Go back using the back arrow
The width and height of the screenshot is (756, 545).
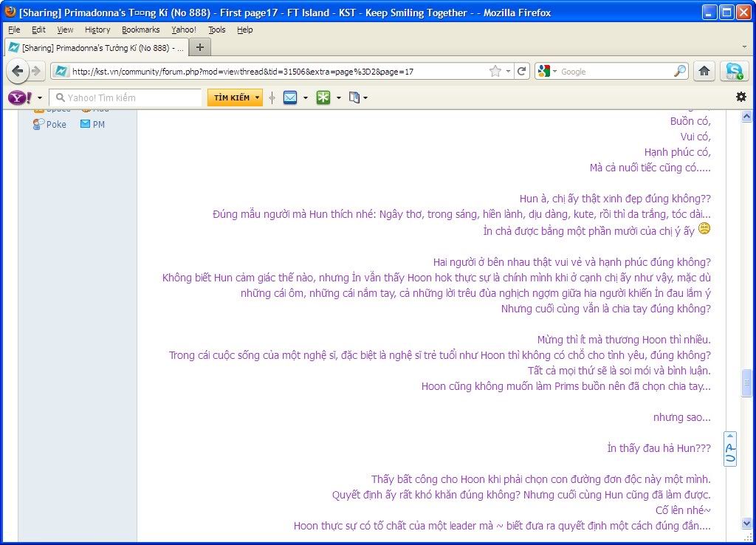point(18,72)
